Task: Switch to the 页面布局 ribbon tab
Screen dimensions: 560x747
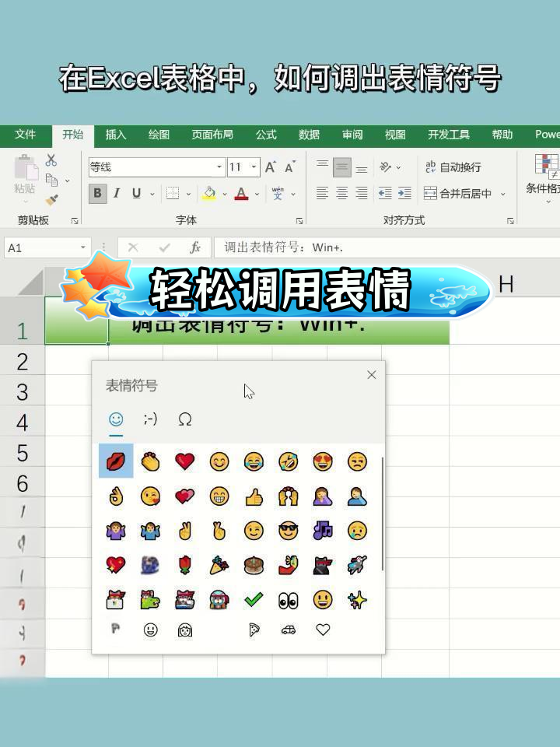Action: coord(212,135)
